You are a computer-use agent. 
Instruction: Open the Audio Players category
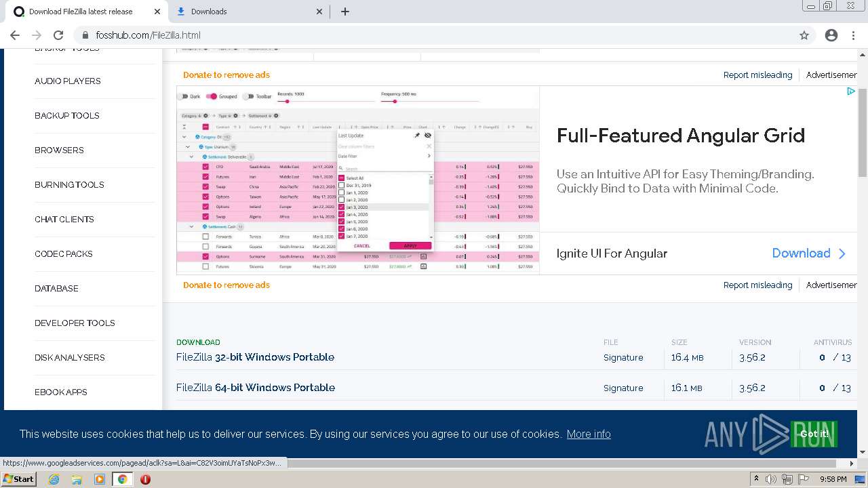click(x=68, y=81)
